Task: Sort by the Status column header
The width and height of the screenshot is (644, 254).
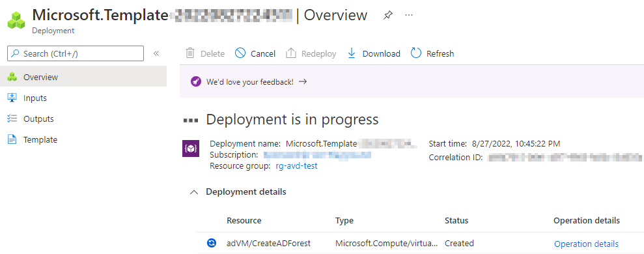Action: (456, 221)
